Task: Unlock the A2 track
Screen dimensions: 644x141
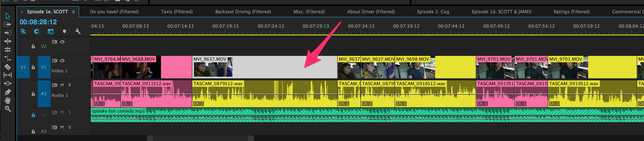Action: coord(33,115)
